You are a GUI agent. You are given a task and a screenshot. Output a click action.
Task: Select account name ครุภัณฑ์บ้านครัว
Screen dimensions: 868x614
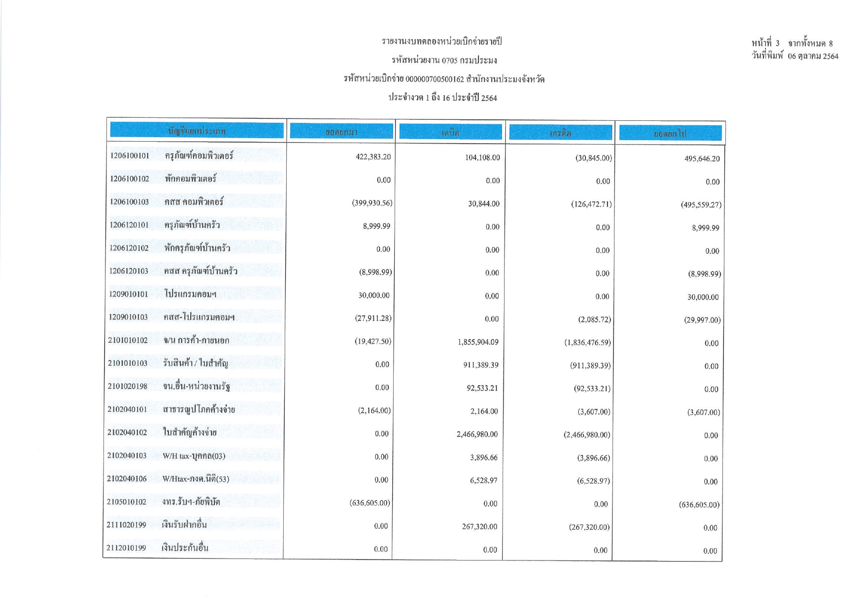tap(192, 225)
